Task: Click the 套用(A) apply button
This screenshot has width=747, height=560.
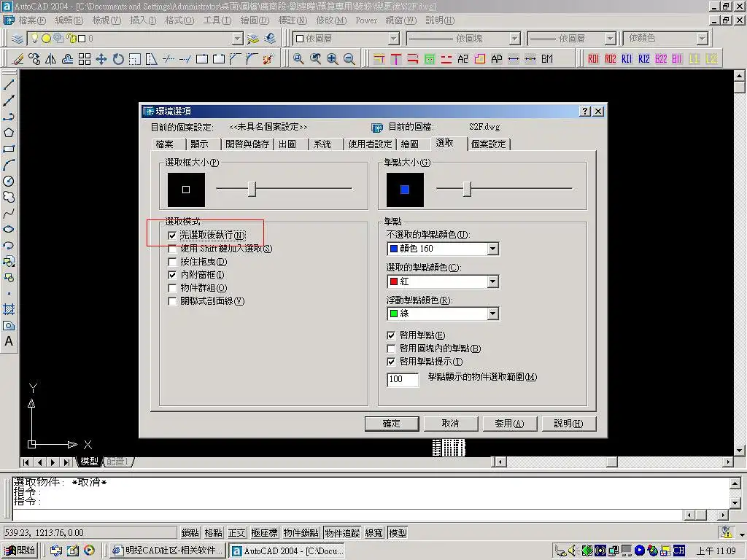Action: [509, 424]
